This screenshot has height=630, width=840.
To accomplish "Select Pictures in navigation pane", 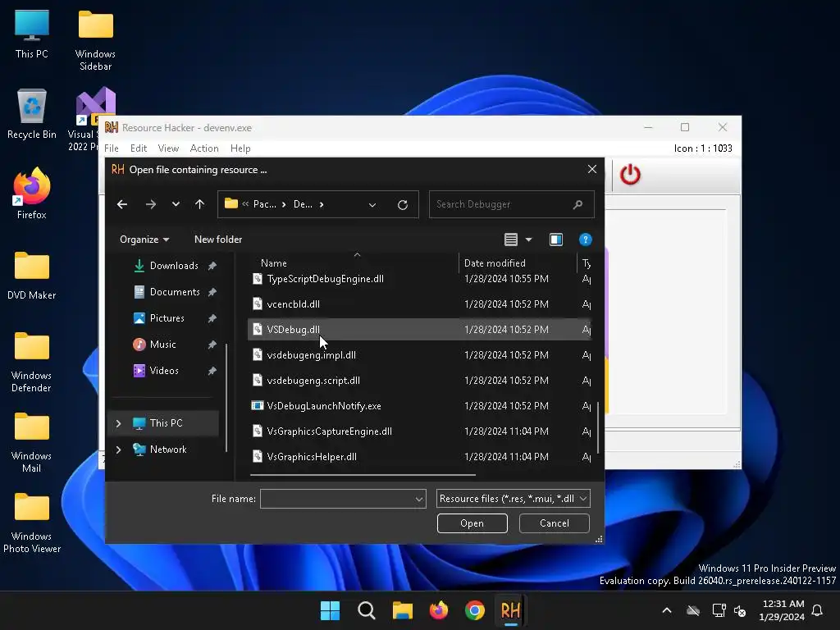I will pos(167,318).
